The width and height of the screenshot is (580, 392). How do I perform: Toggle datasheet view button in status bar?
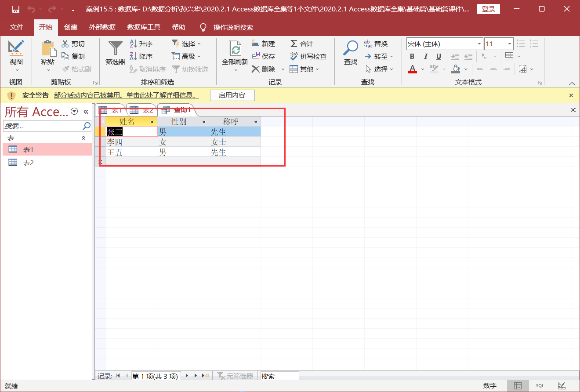coord(518,386)
